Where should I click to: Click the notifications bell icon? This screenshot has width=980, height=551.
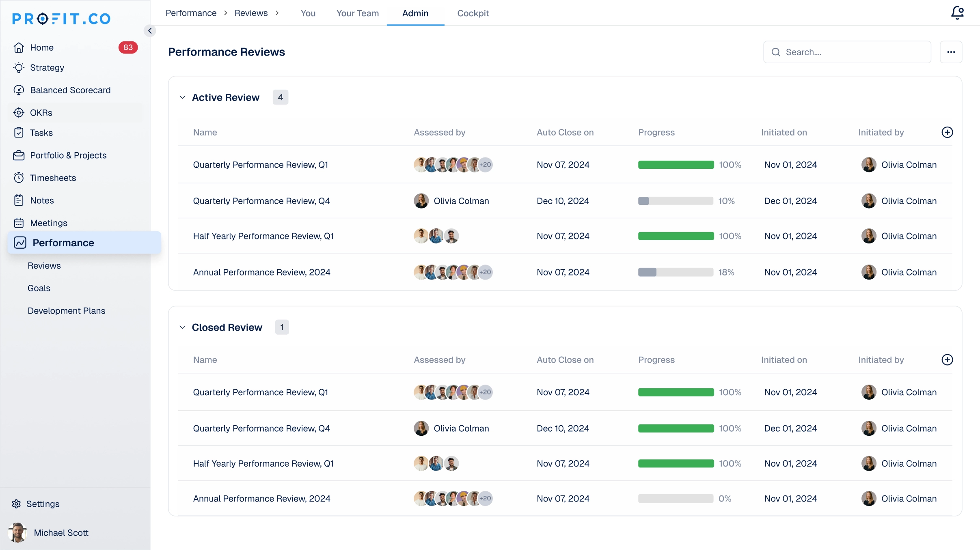(957, 13)
